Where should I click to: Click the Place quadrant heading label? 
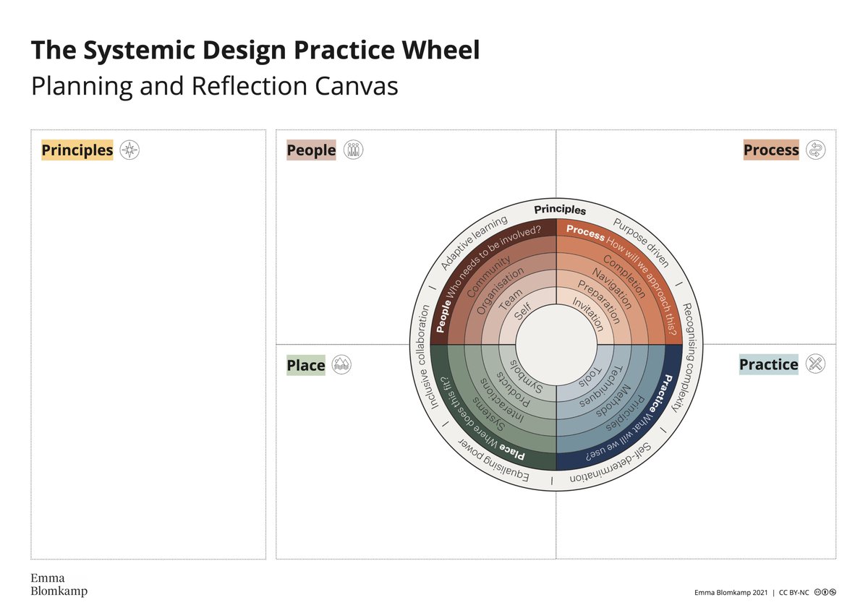tap(306, 365)
